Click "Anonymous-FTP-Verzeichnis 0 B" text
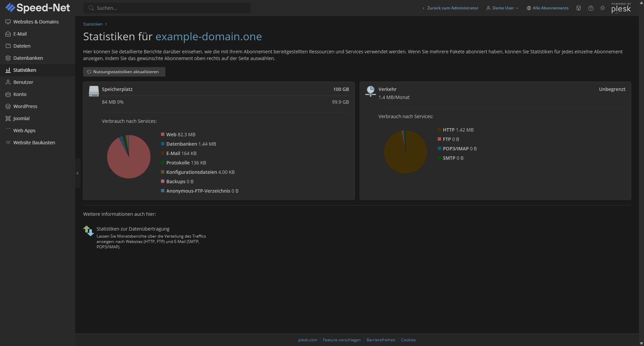Image resolution: width=644 pixels, height=346 pixels. point(202,191)
